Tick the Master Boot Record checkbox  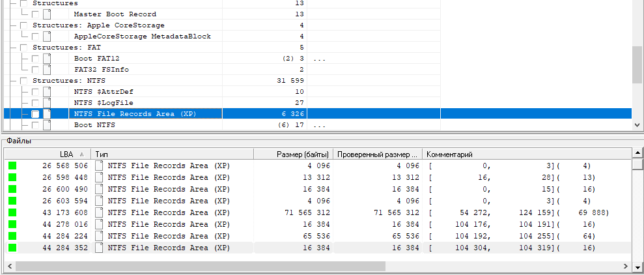[35, 14]
